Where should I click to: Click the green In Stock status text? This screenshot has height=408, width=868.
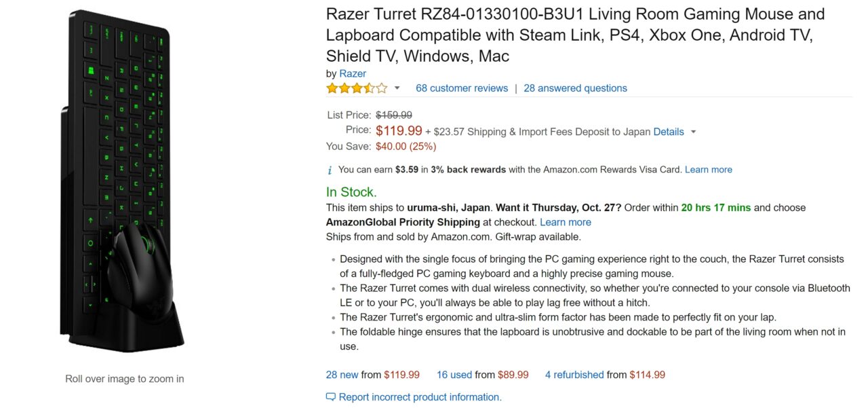(351, 191)
